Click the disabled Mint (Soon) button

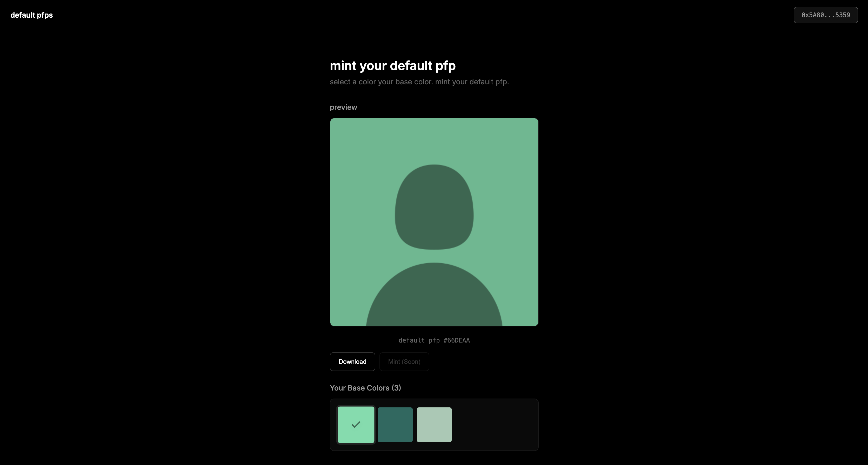click(x=404, y=362)
